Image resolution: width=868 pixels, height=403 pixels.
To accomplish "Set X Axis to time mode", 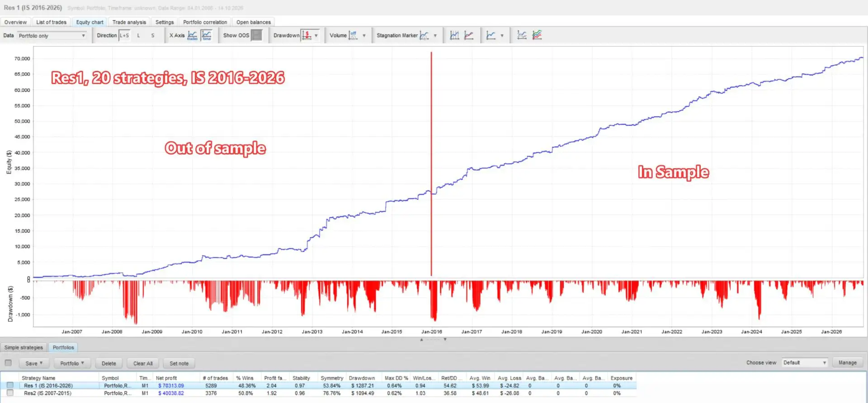I will click(207, 35).
